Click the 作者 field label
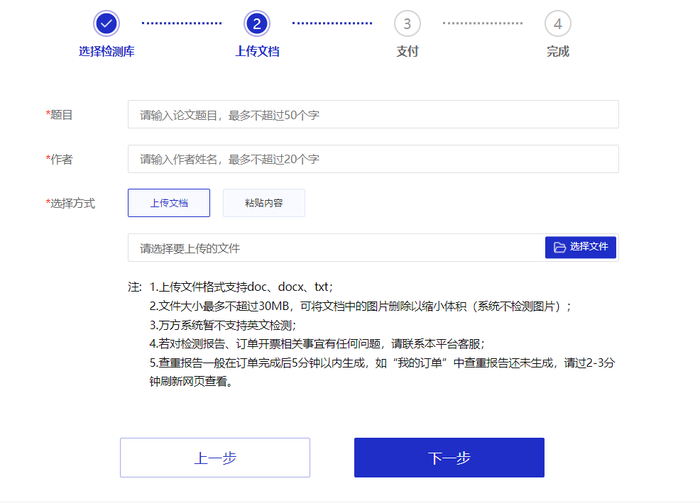 pyautogui.click(x=61, y=159)
